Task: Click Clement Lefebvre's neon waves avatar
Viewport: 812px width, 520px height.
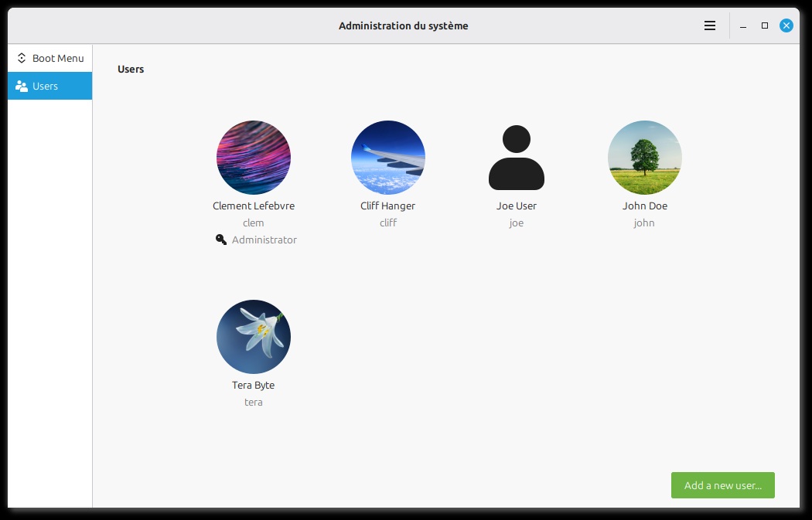Action: (253, 157)
